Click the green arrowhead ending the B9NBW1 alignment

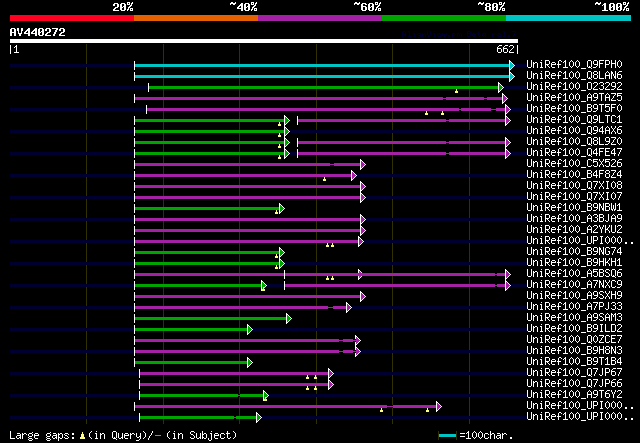tap(282, 209)
